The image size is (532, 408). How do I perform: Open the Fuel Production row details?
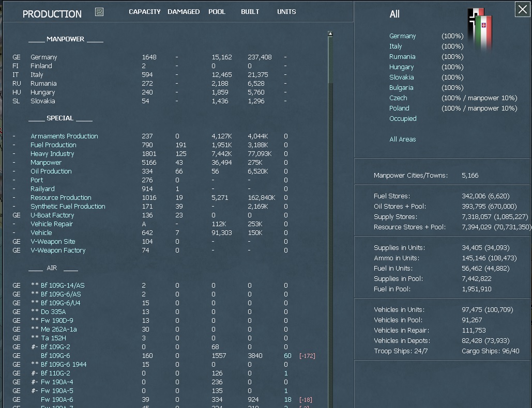coord(53,145)
